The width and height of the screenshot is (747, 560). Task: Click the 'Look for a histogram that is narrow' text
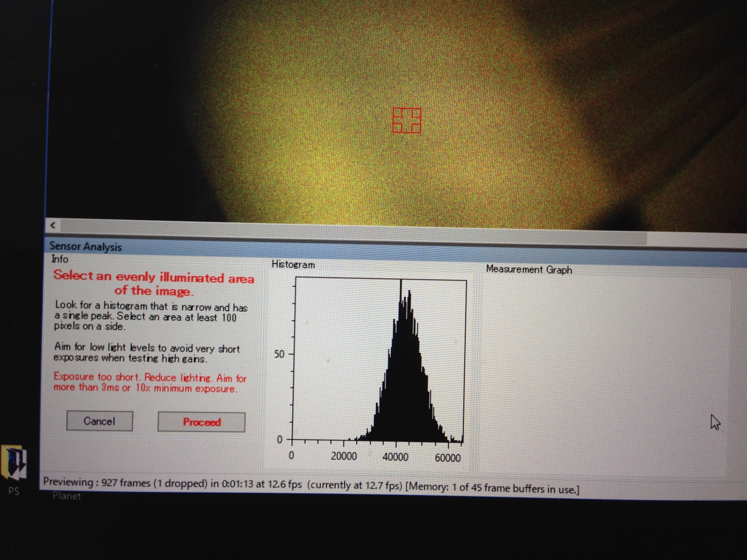click(x=151, y=316)
